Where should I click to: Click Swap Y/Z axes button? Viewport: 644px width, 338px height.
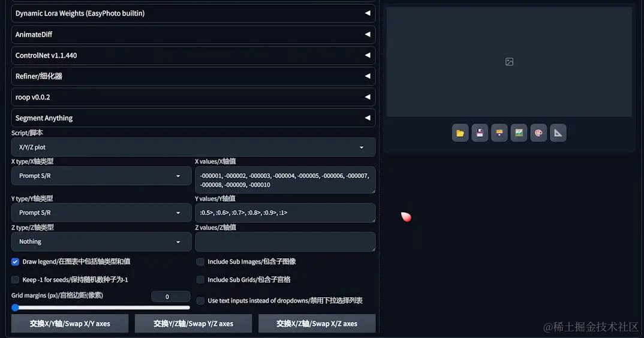click(x=194, y=324)
